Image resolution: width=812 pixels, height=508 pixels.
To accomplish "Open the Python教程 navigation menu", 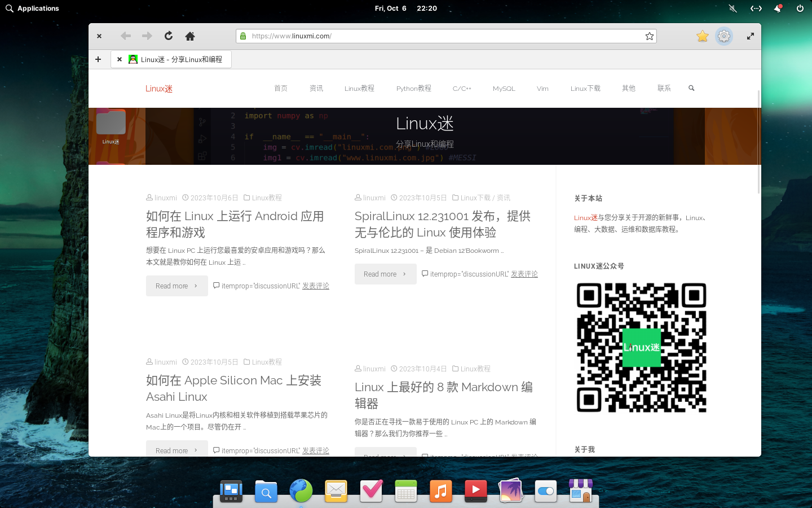I will [414, 89].
